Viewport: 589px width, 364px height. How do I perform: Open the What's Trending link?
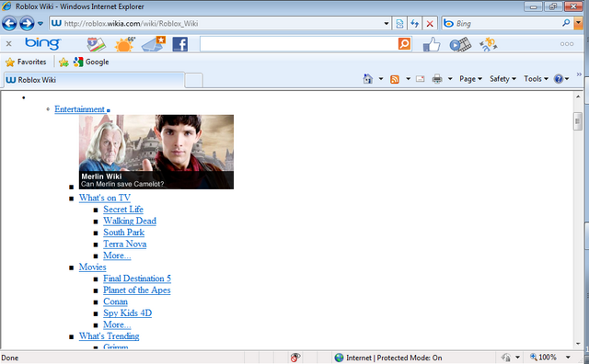tap(109, 336)
